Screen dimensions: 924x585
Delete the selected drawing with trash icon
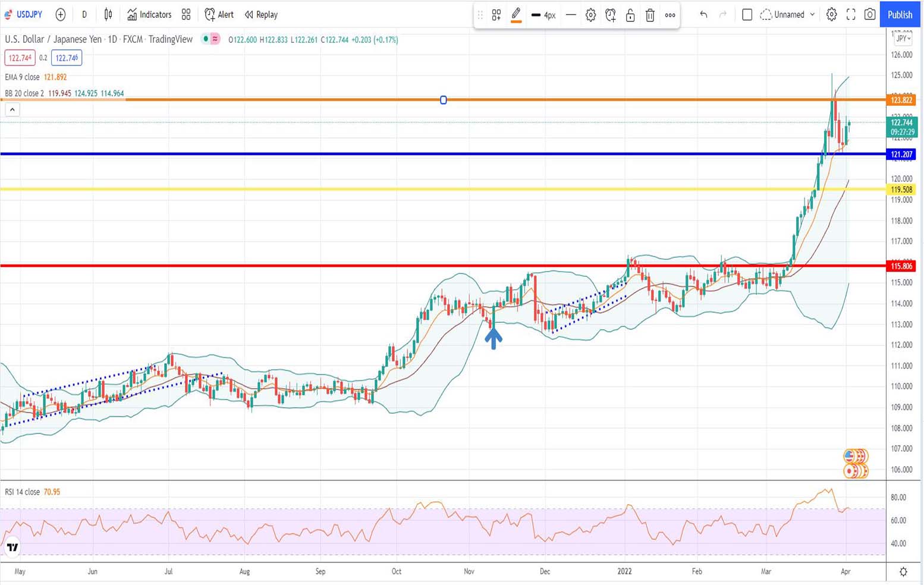(x=650, y=15)
